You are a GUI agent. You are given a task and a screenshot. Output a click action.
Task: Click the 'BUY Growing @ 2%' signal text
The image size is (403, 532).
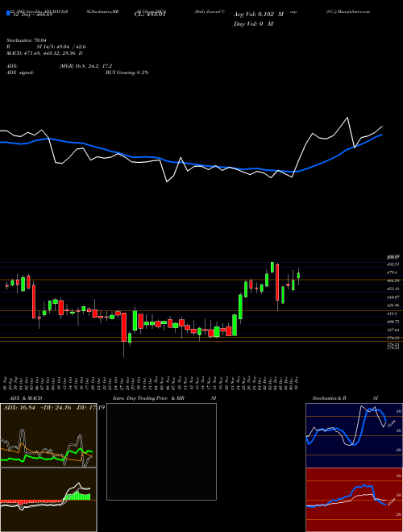127,73
